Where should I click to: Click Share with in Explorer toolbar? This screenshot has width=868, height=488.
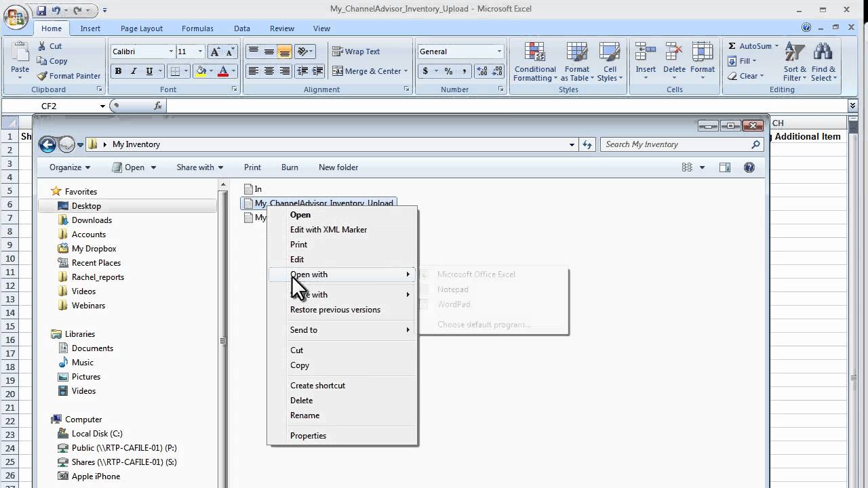click(199, 167)
